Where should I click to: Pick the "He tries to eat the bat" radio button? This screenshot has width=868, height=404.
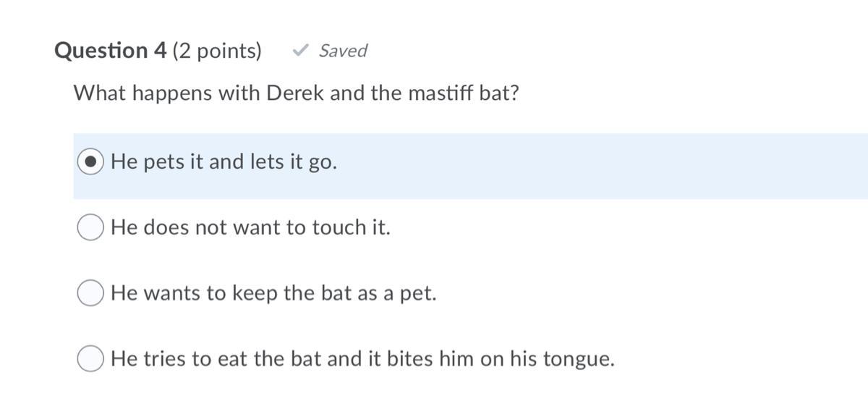(x=90, y=359)
